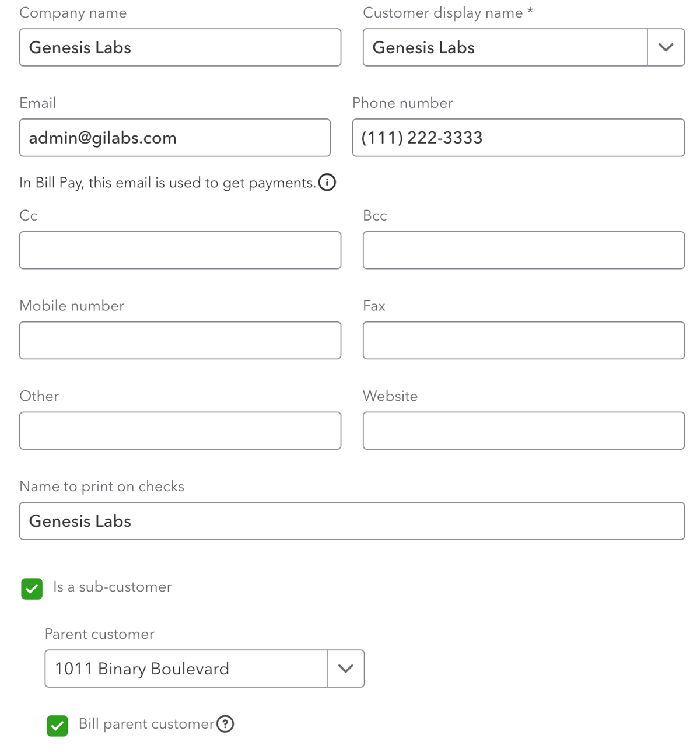Click the Mobile number field
The height and width of the screenshot is (752, 700).
(x=180, y=340)
